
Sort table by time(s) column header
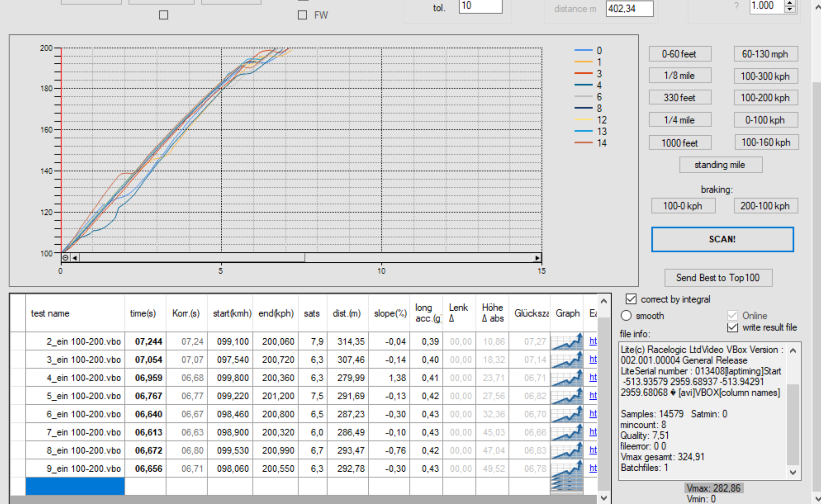[x=143, y=313]
